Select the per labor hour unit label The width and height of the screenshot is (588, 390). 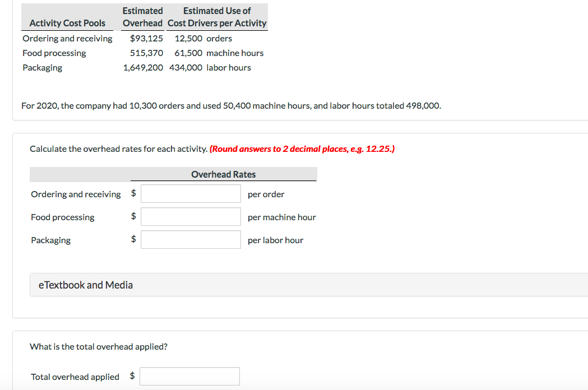pos(275,240)
